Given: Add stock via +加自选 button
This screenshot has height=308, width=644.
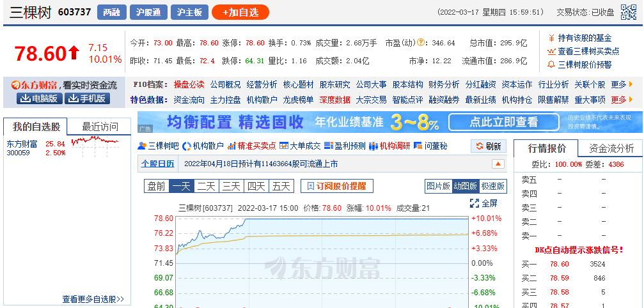Looking at the screenshot, I should [x=240, y=12].
